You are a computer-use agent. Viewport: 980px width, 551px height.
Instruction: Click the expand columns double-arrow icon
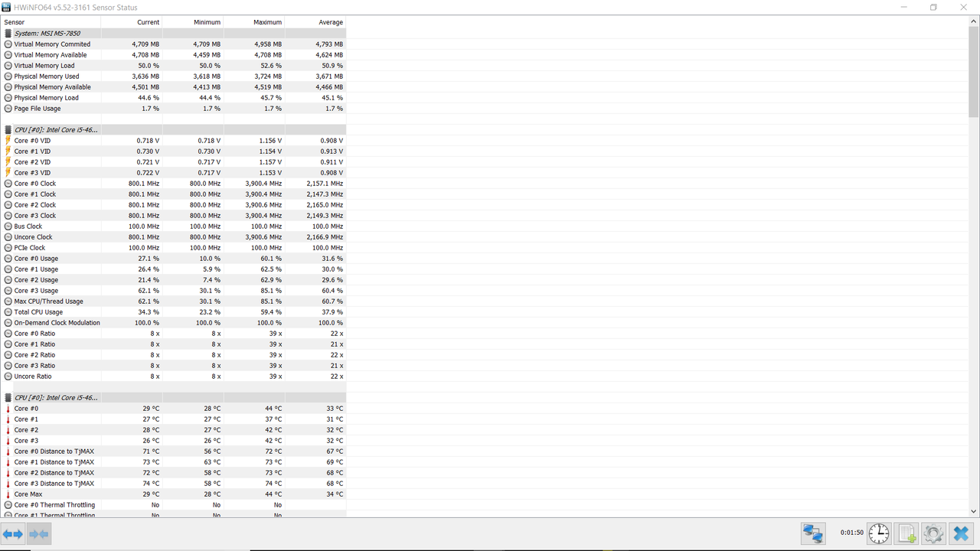coord(13,533)
